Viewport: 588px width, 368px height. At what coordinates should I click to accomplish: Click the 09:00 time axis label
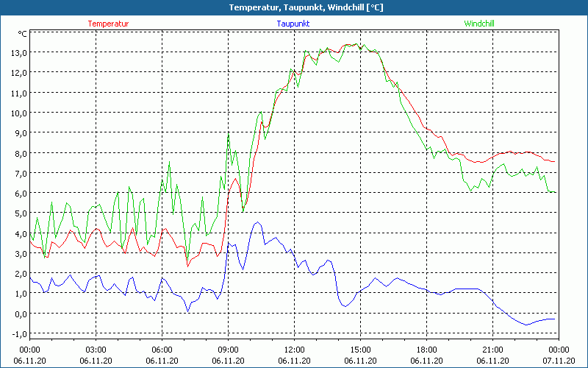pos(228,350)
